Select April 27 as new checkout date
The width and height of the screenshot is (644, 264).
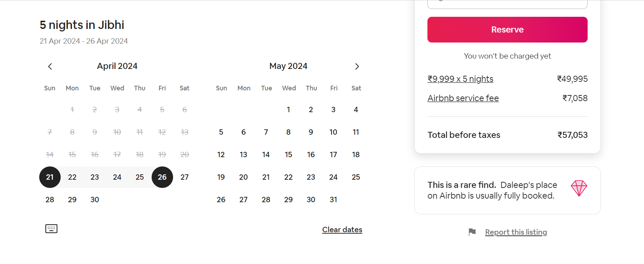tap(184, 177)
